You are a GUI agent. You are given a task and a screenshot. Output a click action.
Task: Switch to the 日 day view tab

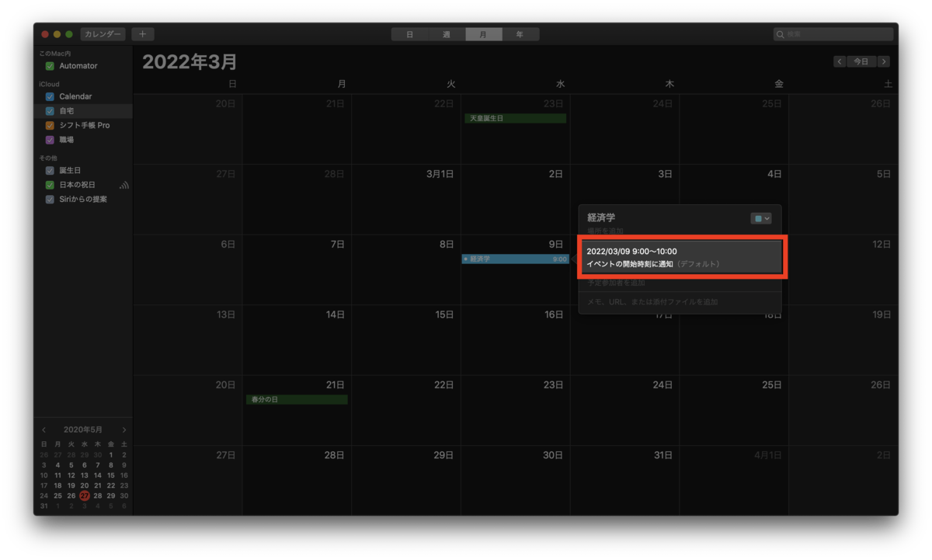point(409,34)
